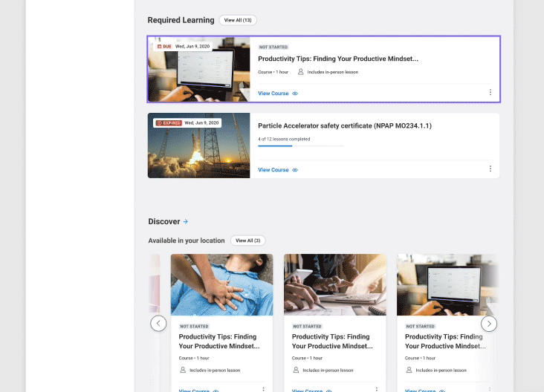544x392 pixels.
Task: Click the DUE date badge Wed, Jun 9, 2020
Action: [183, 47]
